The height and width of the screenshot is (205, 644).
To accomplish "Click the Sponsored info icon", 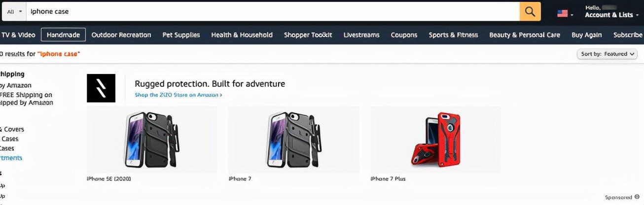I will pos(637,197).
